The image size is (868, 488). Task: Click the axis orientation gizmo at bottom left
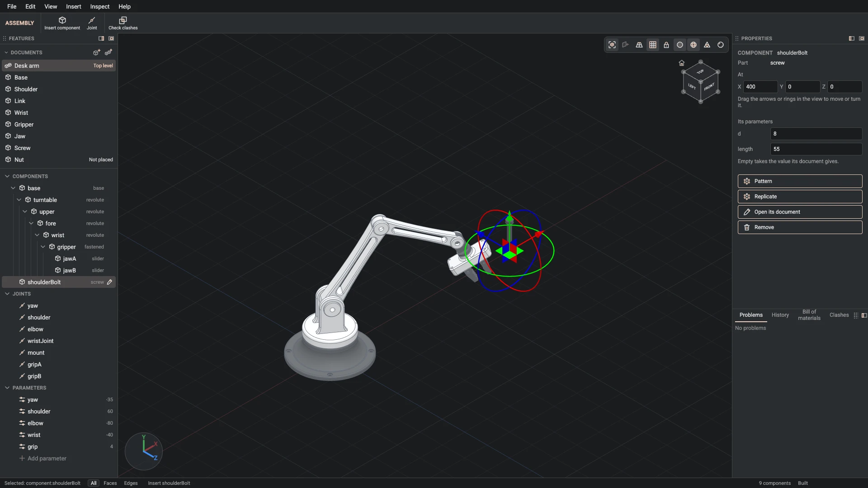(x=144, y=450)
